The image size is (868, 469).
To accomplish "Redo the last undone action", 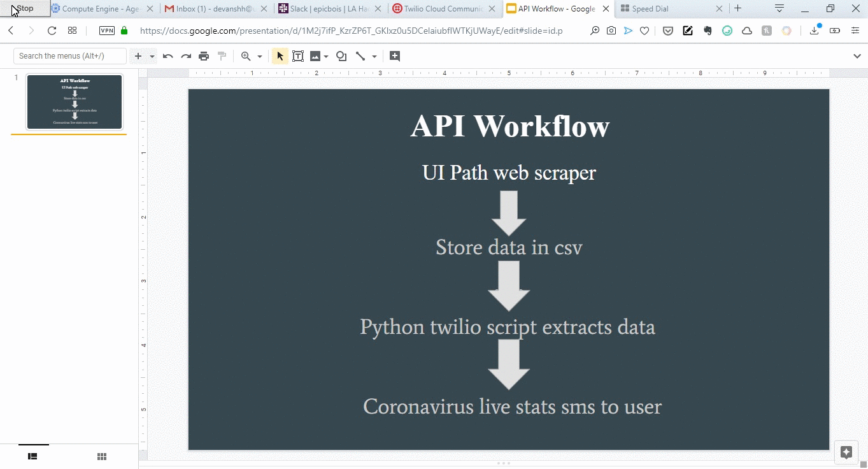I will pos(186,56).
